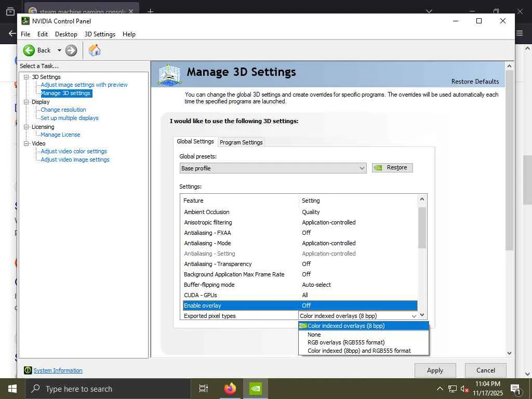
Task: Click the grey Forward arrow icon
Action: [71, 50]
